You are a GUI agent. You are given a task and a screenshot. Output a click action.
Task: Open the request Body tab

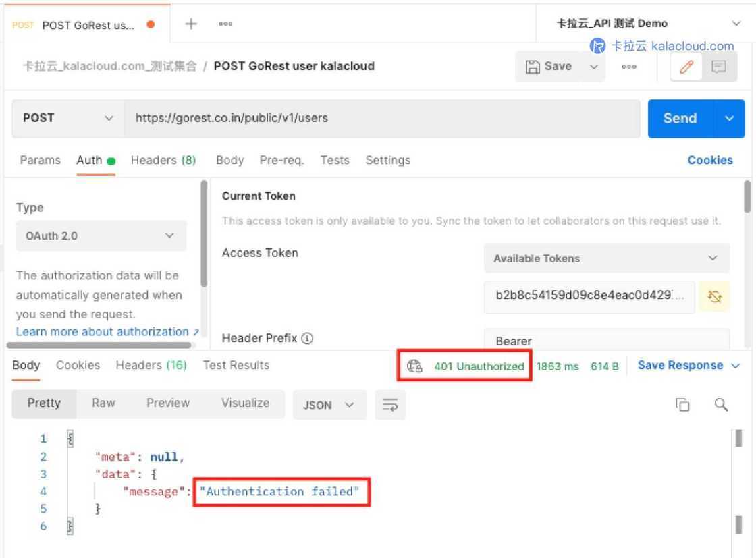click(x=230, y=160)
